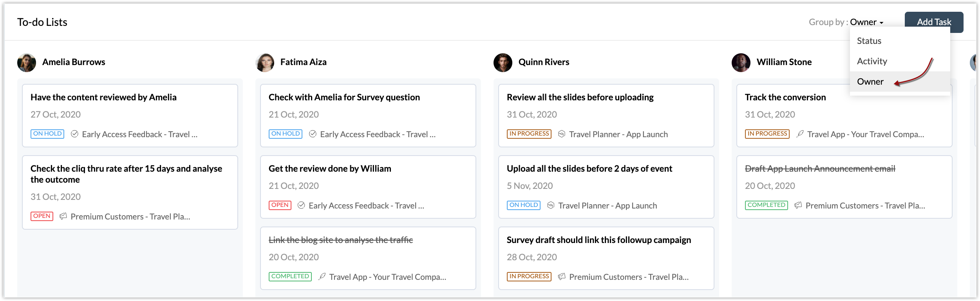Choose Owner option in the Group by menu
The height and width of the screenshot is (301, 980).
pos(870,82)
